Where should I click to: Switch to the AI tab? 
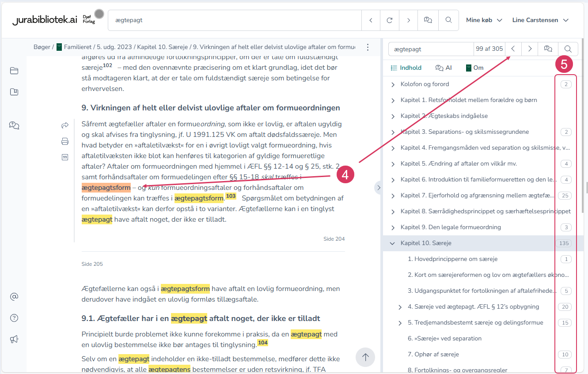click(x=444, y=68)
